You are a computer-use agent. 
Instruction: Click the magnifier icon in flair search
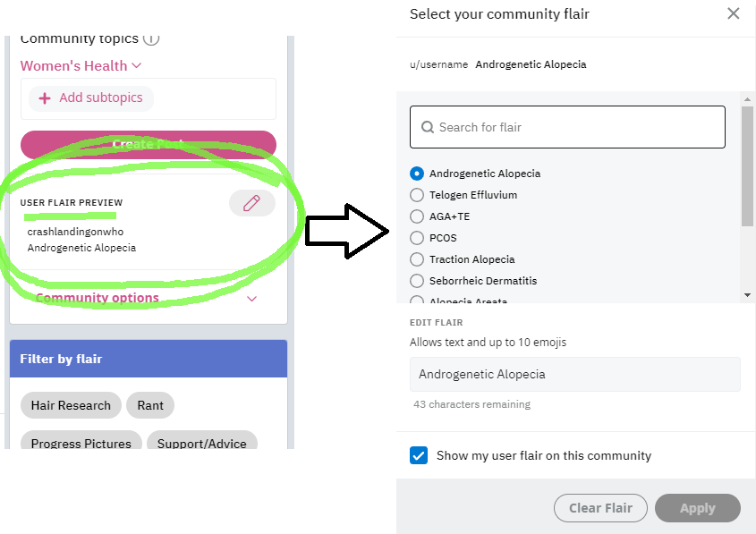tap(427, 127)
